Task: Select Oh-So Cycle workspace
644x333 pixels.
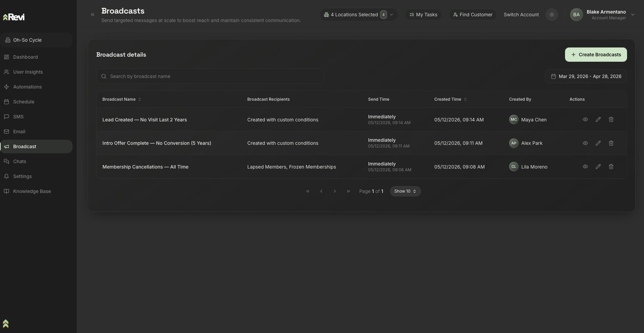Action: pyautogui.click(x=36, y=40)
